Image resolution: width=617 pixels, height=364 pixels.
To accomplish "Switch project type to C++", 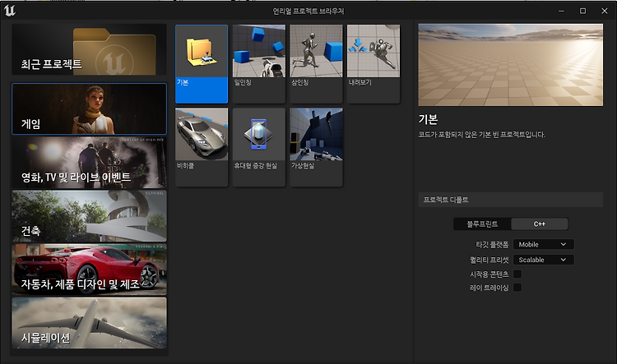I will pos(540,224).
